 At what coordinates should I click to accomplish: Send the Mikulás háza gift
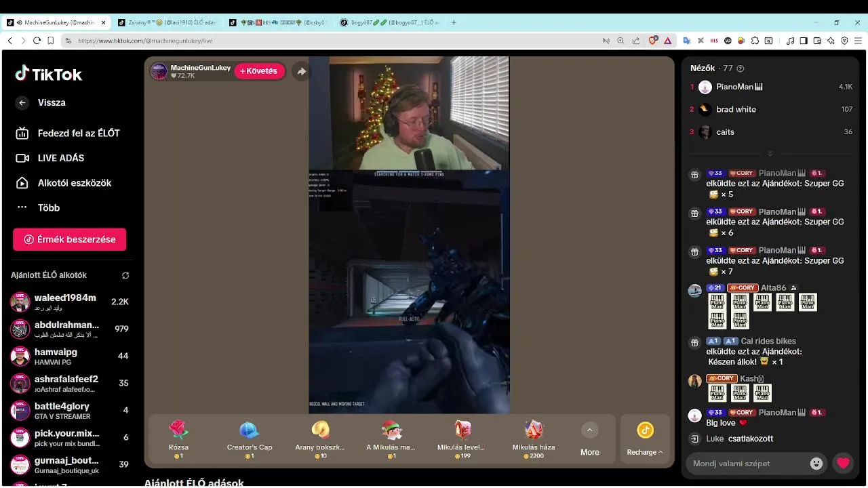tap(534, 439)
